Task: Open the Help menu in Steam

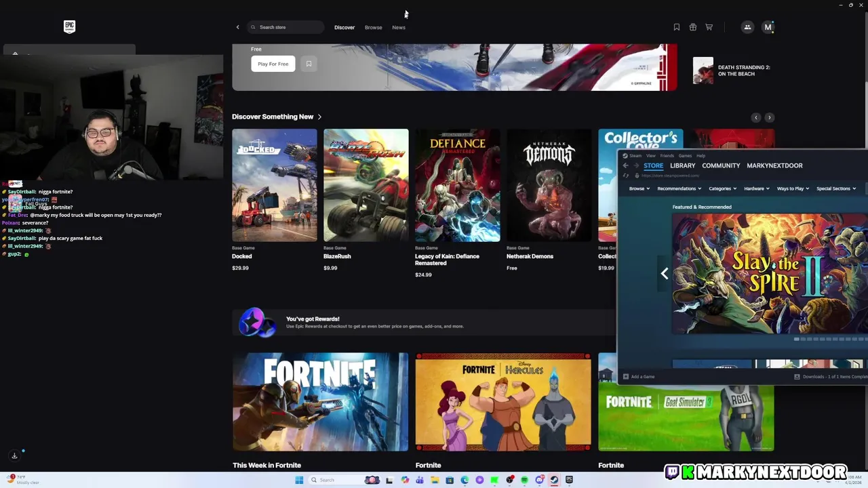Action: tap(701, 156)
